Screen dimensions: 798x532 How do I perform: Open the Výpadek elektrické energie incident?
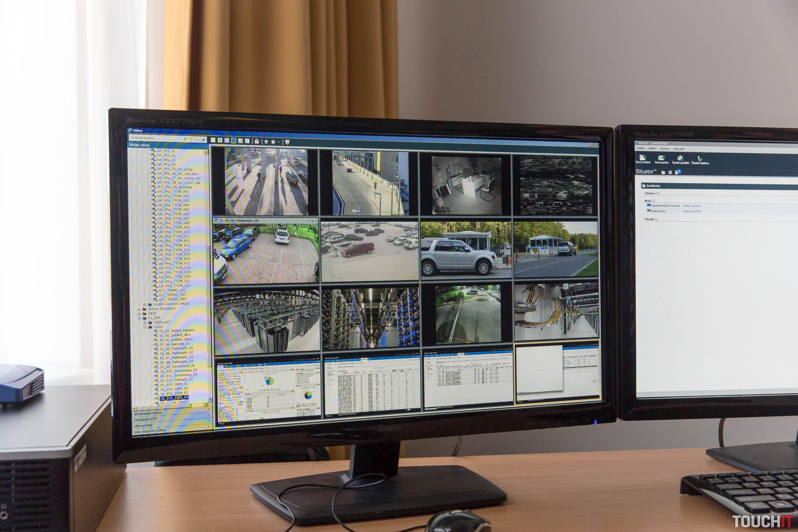(x=665, y=206)
